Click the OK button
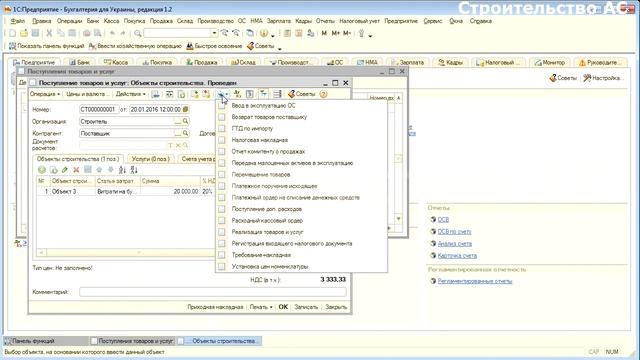 pos(283,307)
